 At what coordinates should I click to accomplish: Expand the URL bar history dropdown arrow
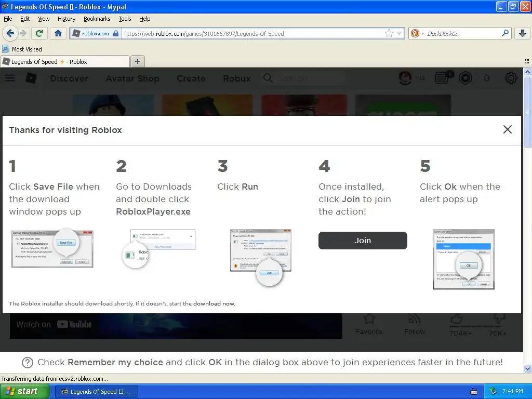tap(400, 33)
